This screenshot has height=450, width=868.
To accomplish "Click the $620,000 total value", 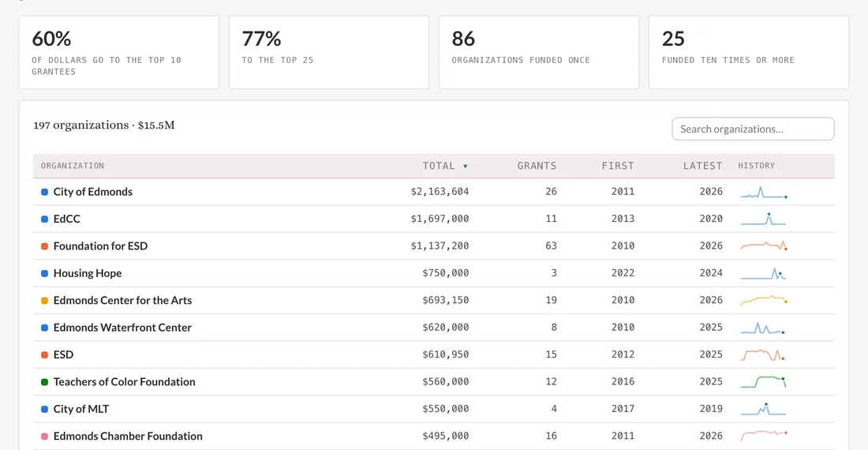I will (446, 327).
